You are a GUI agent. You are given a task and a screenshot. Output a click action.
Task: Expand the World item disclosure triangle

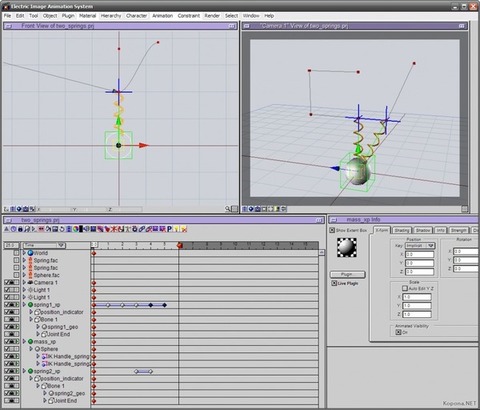(x=24, y=253)
